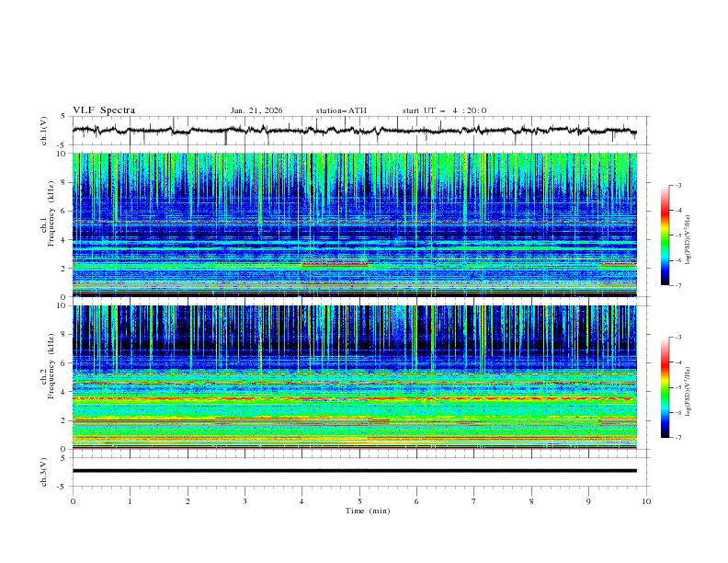Click the ch.2 "Frequency (kHz)" axis label
This screenshot has width=728, height=563.
click(x=51, y=365)
